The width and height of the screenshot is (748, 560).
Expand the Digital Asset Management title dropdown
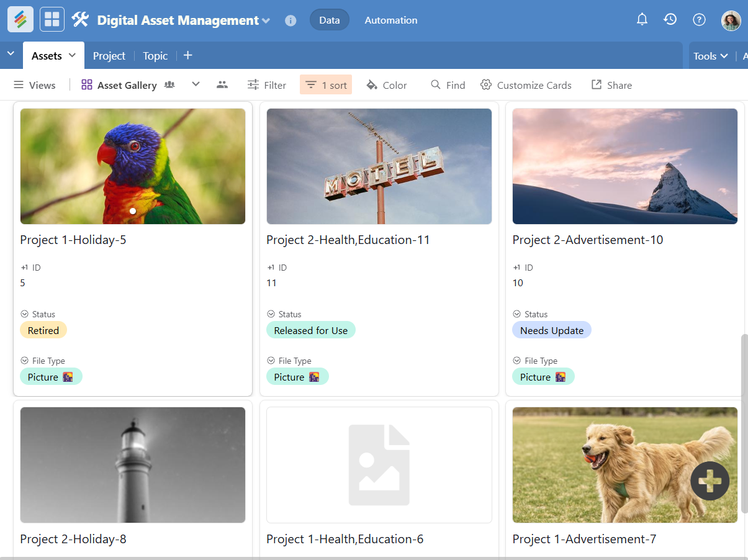tap(266, 20)
